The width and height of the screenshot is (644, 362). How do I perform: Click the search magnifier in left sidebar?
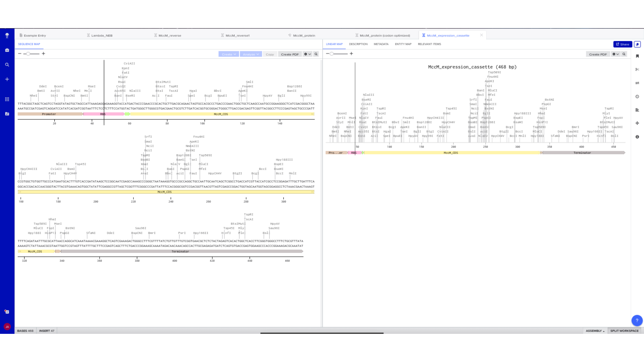click(7, 65)
